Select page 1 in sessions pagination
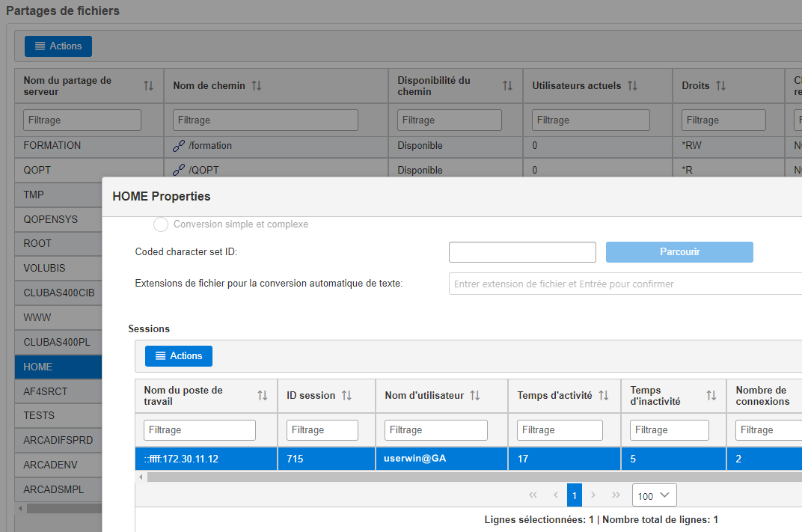802x532 pixels. (575, 495)
